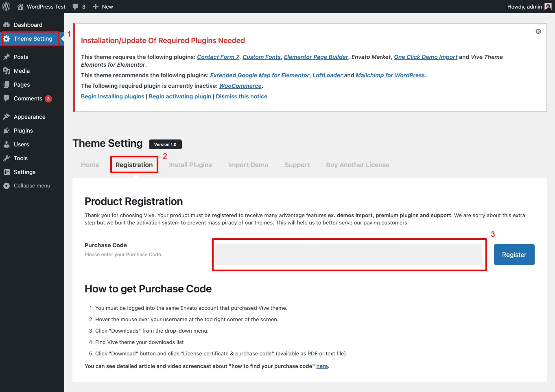Switch to the Install Plugins tab
Screen dimensions: 555x392
point(190,165)
